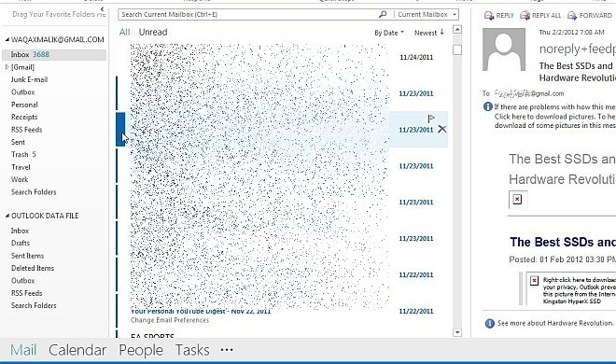
Task: Open the Deleted Items folder
Action: click(x=33, y=268)
